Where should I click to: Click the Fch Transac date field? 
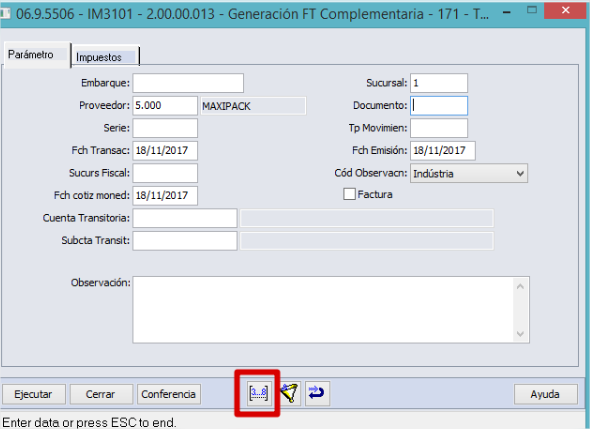click(x=165, y=151)
